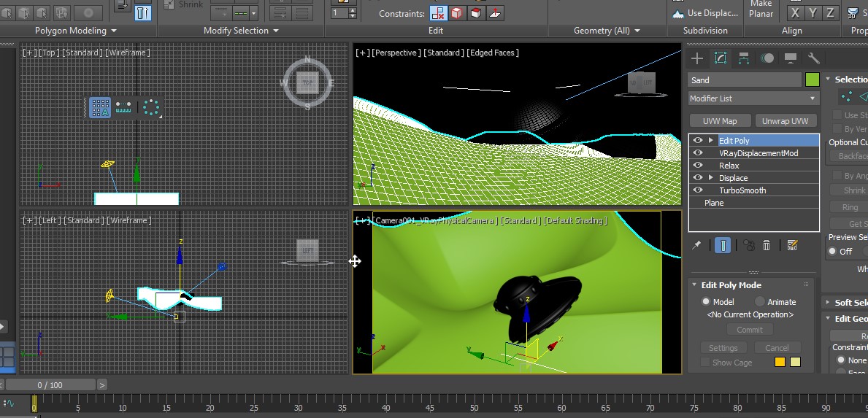
Task: Set constraint to Edge in ribbon
Action: click(457, 13)
